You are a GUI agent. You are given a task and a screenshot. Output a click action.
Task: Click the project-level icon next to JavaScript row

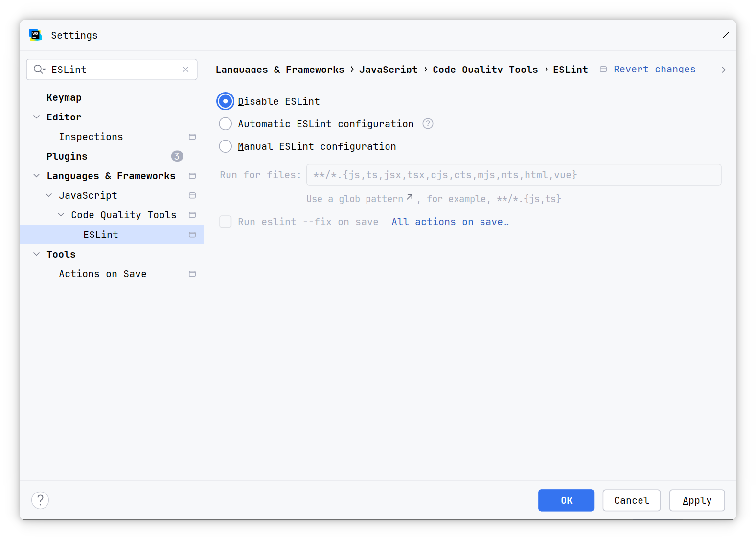pos(192,195)
